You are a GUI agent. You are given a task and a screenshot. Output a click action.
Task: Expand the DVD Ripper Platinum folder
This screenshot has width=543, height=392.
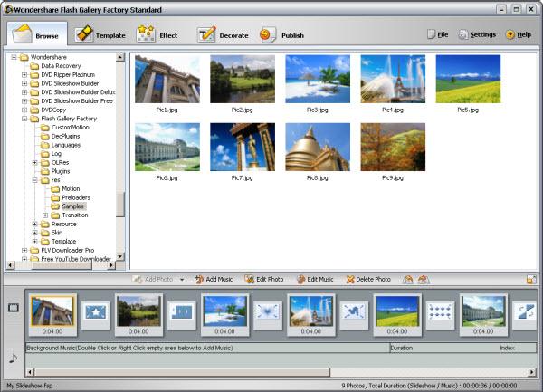24,75
